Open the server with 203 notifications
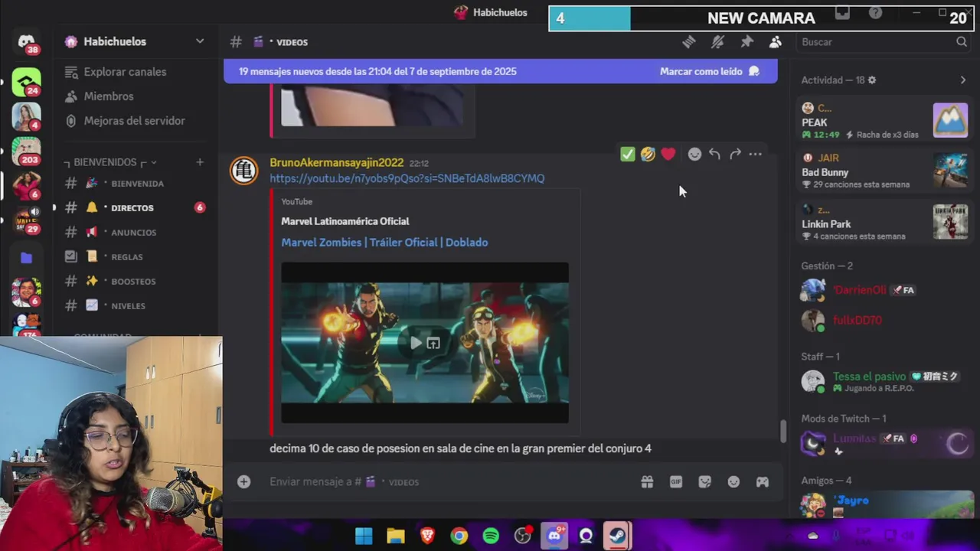 pos(27,151)
